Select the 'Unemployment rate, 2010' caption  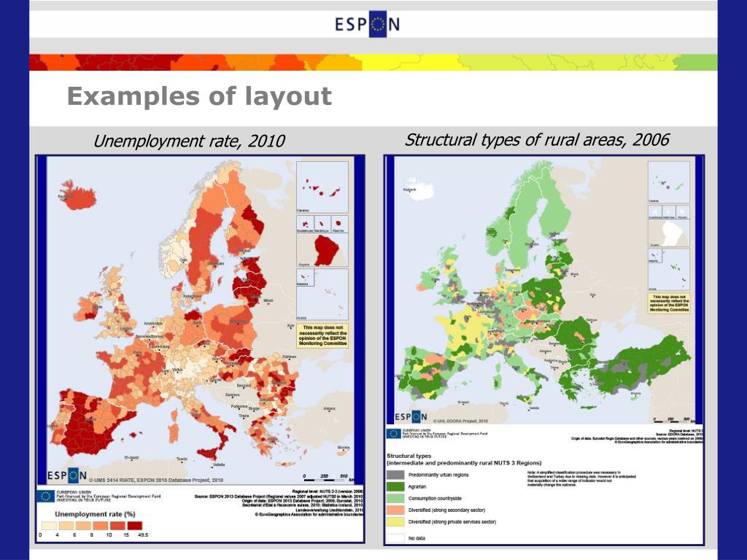pos(189,141)
